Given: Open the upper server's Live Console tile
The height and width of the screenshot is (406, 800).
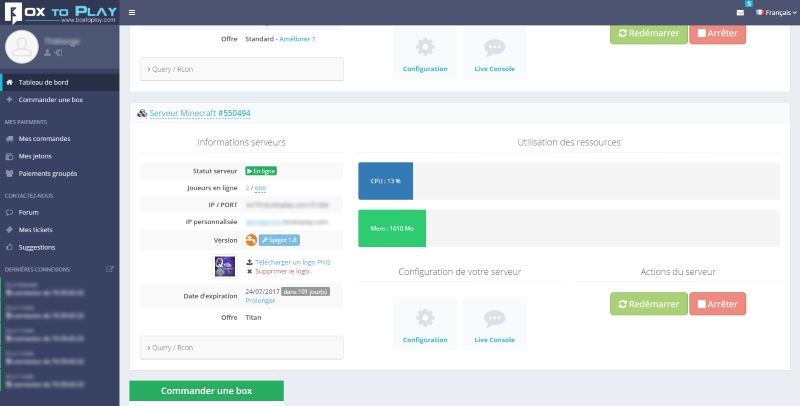Looking at the screenshot, I should tap(494, 54).
